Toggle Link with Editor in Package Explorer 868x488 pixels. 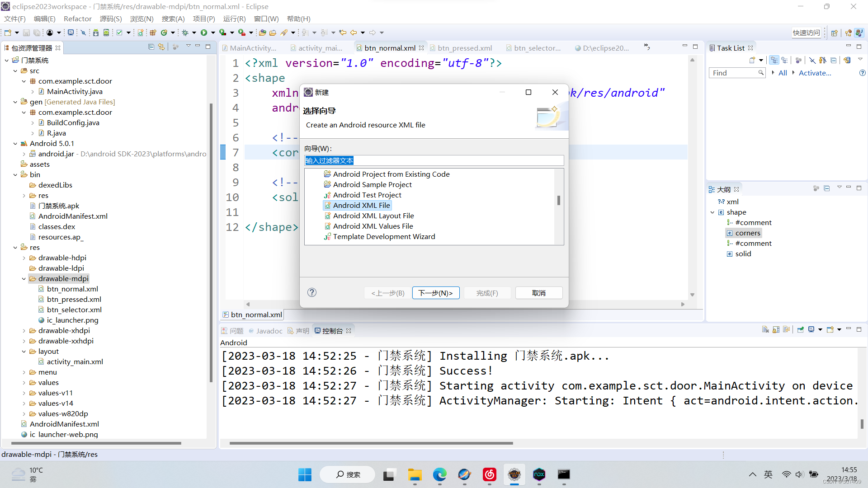[161, 47]
